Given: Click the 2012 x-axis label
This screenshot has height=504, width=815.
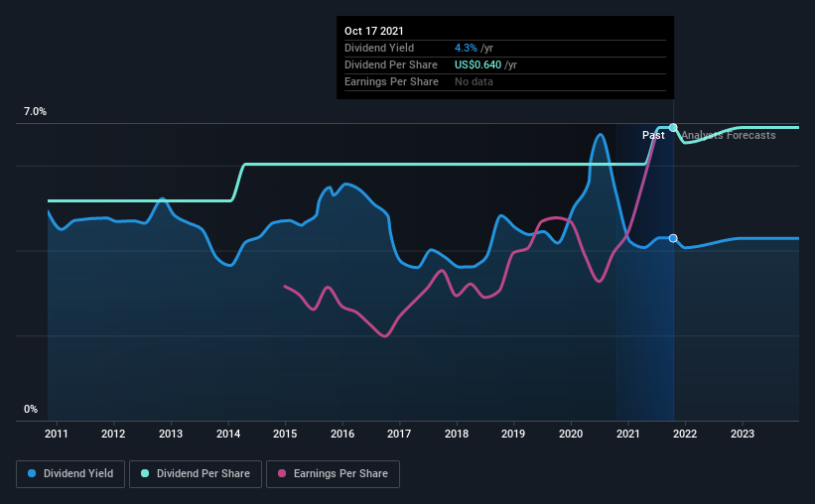Looking at the screenshot, I should click(x=113, y=434).
